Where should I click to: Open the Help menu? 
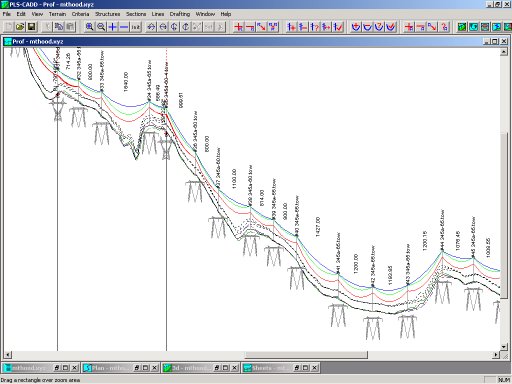pyautogui.click(x=226, y=14)
